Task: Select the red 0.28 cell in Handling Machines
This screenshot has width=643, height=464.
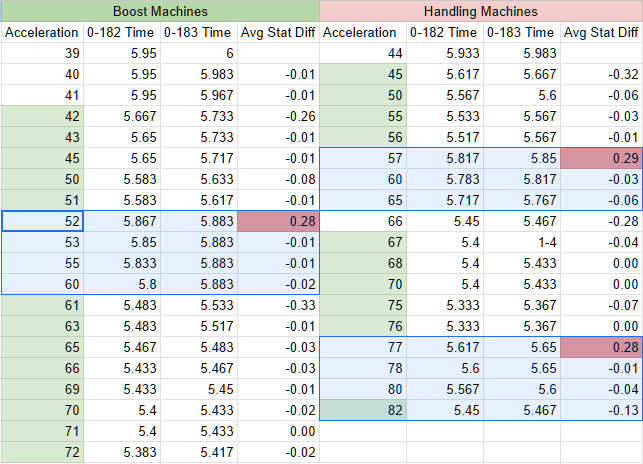Action: click(x=602, y=347)
